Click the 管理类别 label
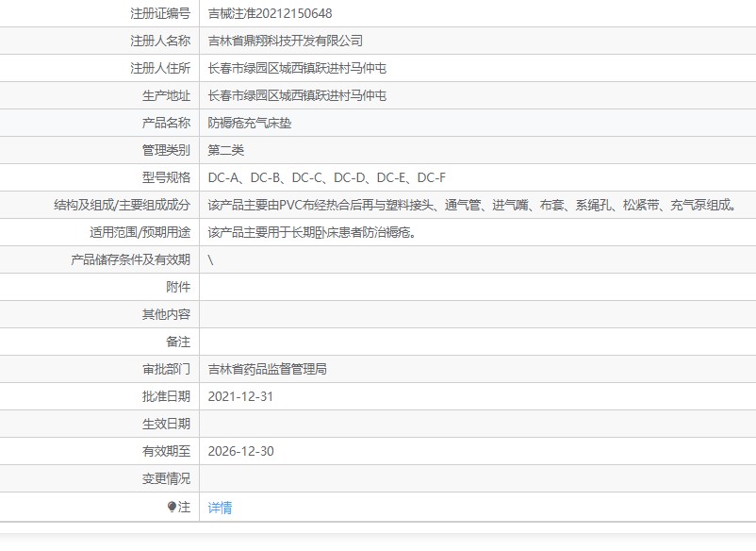Image resolution: width=756 pixels, height=551 pixels. pos(166,151)
